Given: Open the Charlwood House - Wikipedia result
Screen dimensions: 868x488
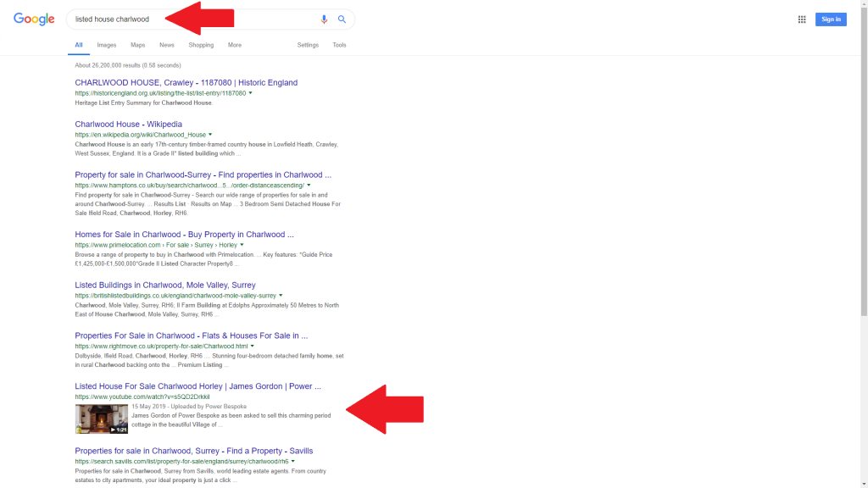Looking at the screenshot, I should click(128, 125).
